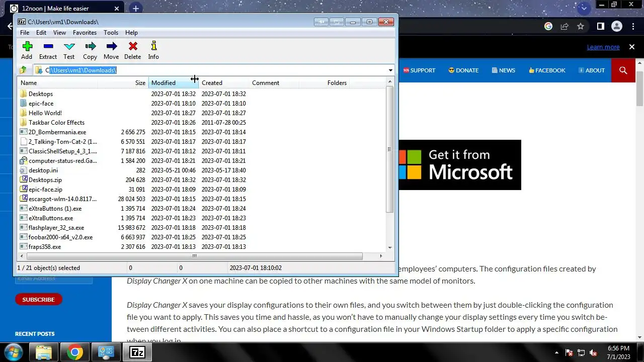Click the SUBSCRIBE button on webpage

tap(38, 300)
